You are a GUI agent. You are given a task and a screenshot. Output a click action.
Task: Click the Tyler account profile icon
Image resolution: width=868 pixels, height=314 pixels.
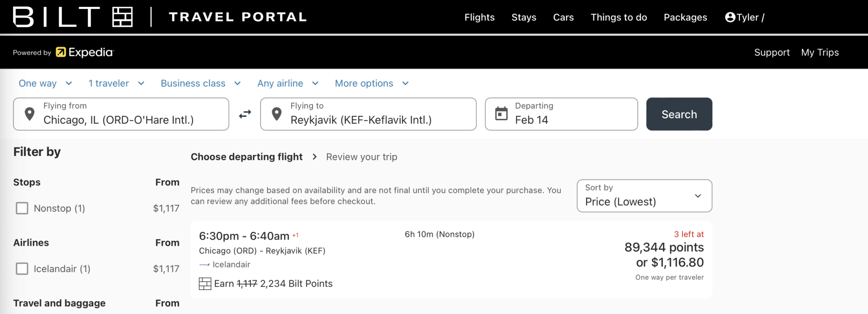click(730, 17)
